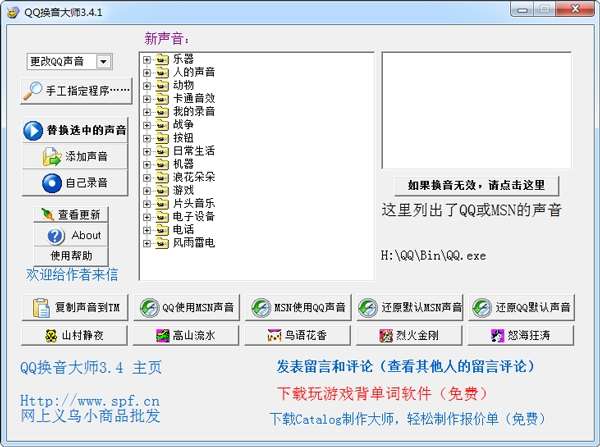Screen dimensions: 600x447
Task: Click the folder icon beside 风雨雷电
Action: tap(162, 243)
